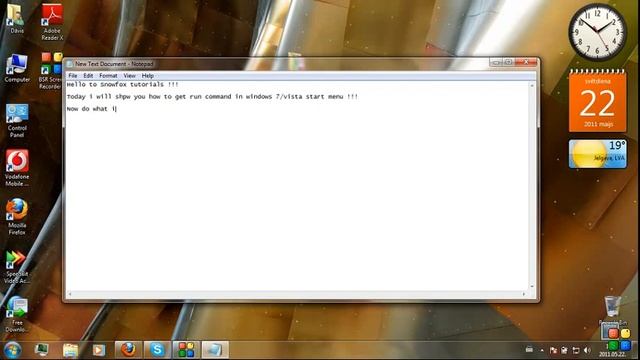This screenshot has height=360, width=640.
Task: Open the Notepad File menu
Action: 73,76
